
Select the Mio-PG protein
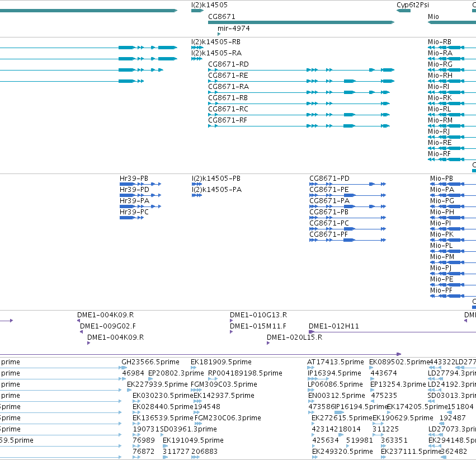pos(442,201)
